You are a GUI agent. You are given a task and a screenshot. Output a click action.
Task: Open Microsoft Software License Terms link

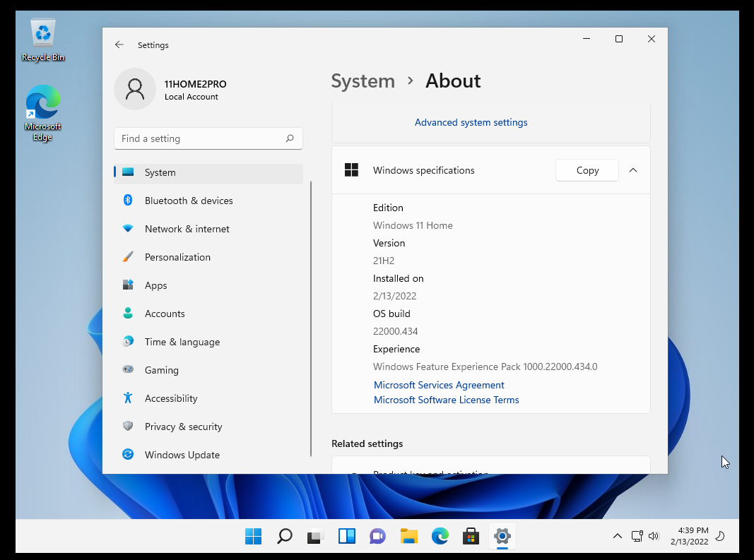click(446, 400)
